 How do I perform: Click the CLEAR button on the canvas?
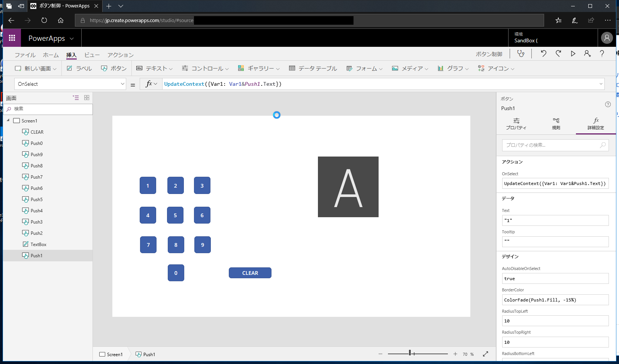(x=250, y=273)
